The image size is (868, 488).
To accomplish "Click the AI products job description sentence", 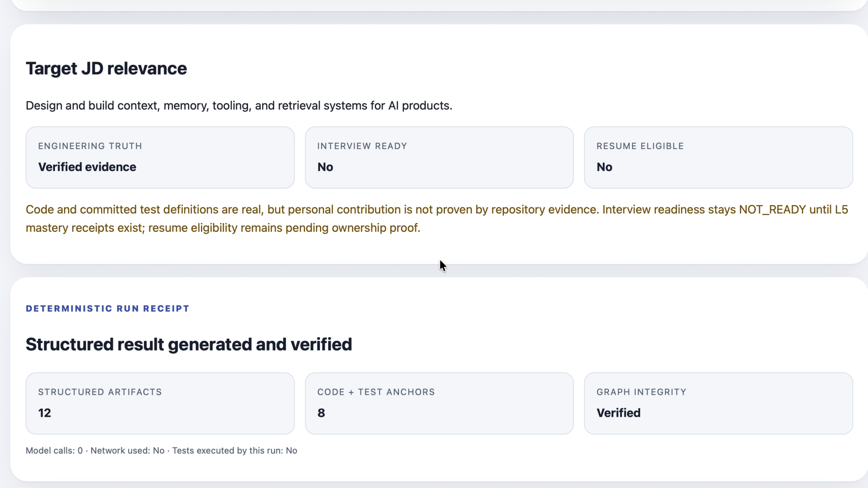I will click(x=239, y=106).
